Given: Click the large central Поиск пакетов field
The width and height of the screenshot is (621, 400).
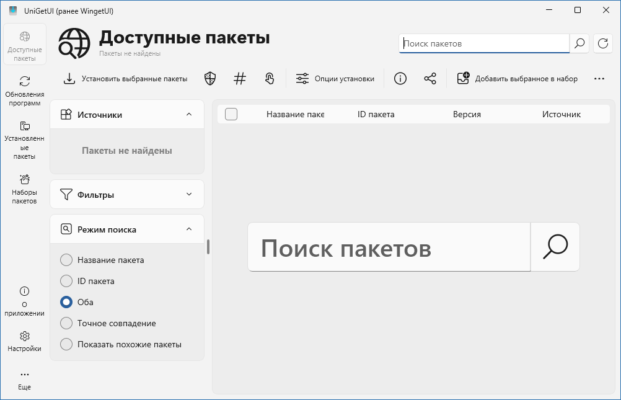Looking at the screenshot, I should pos(389,248).
